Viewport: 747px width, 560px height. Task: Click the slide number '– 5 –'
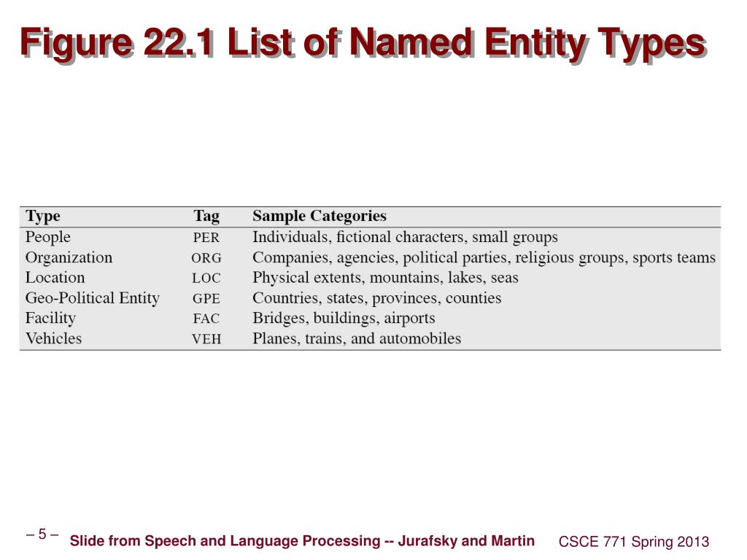pos(42,534)
